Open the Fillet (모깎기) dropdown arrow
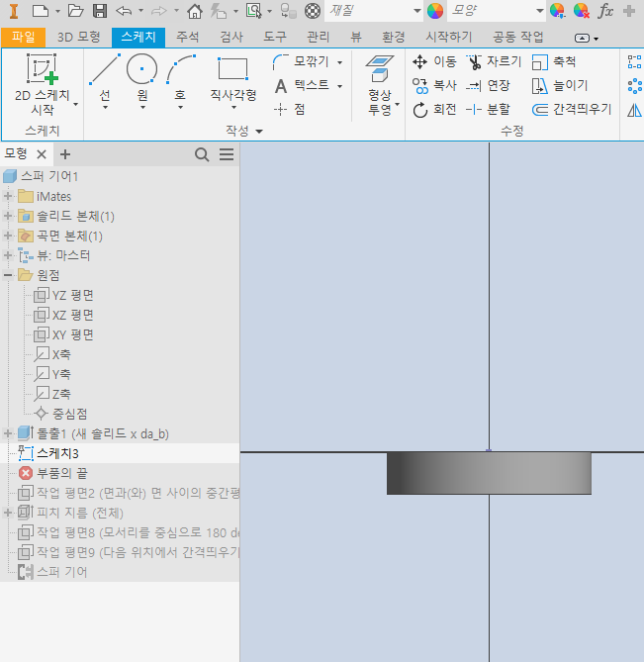This screenshot has width=644, height=662. [339, 62]
